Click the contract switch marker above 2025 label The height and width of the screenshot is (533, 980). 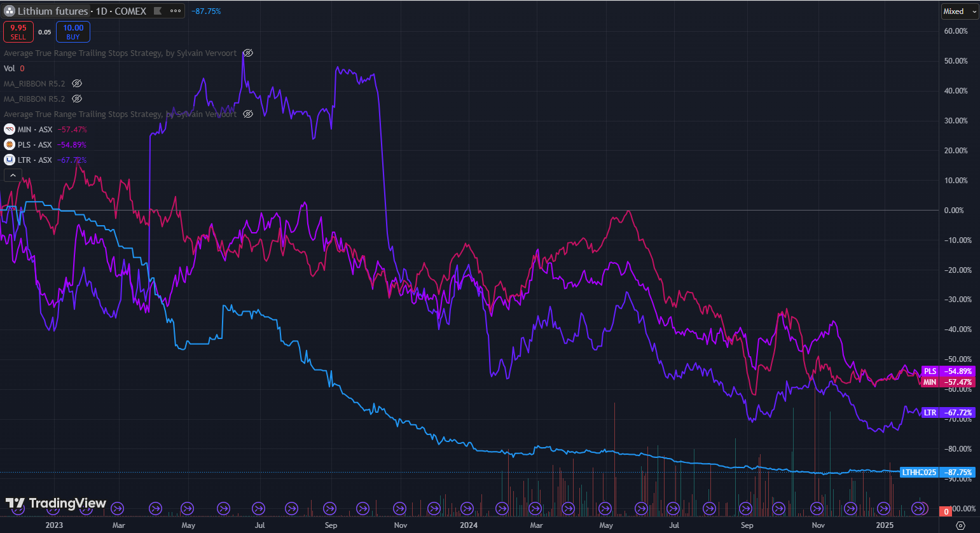click(x=883, y=508)
